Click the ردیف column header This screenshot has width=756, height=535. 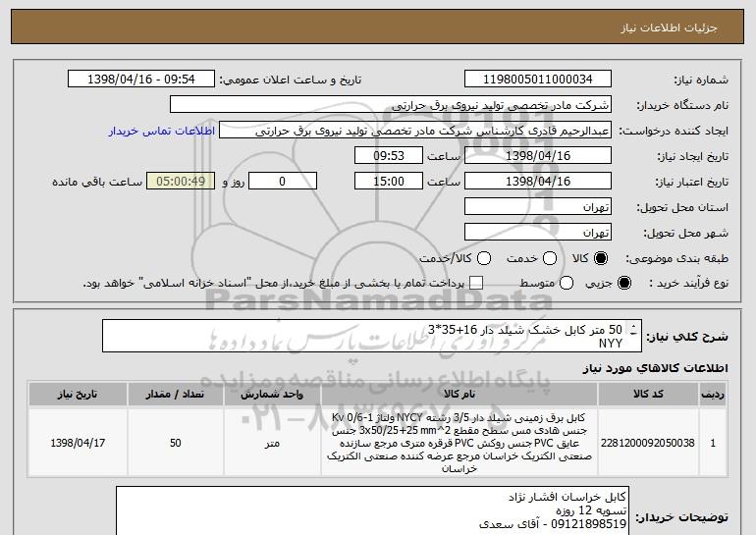[713, 395]
